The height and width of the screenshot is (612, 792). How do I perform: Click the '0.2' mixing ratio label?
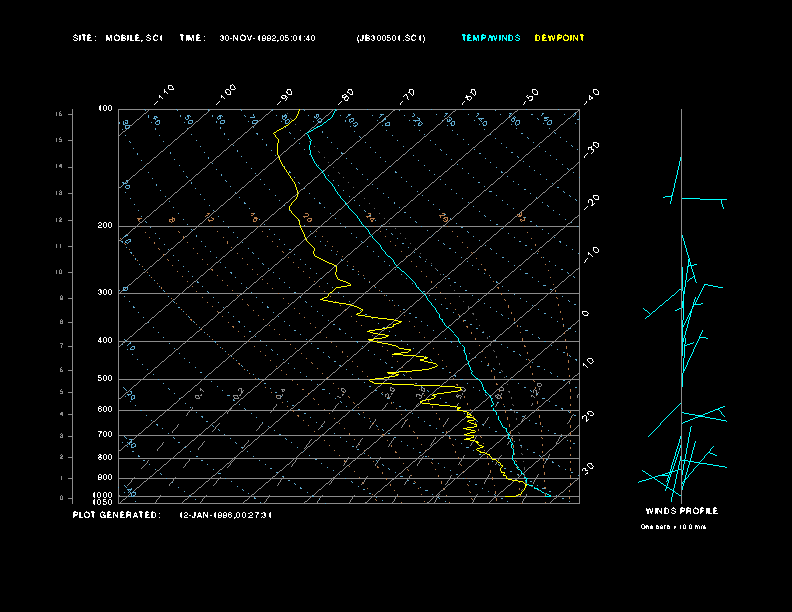(x=238, y=394)
